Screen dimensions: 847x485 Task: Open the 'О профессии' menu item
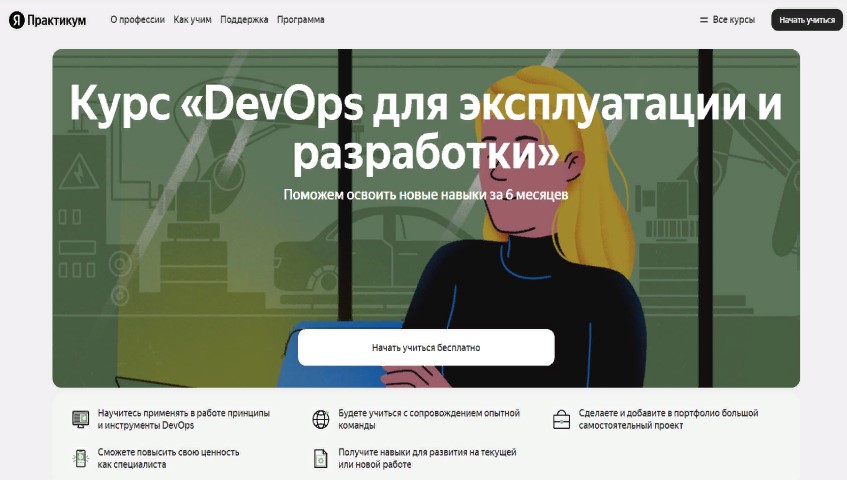tap(137, 19)
